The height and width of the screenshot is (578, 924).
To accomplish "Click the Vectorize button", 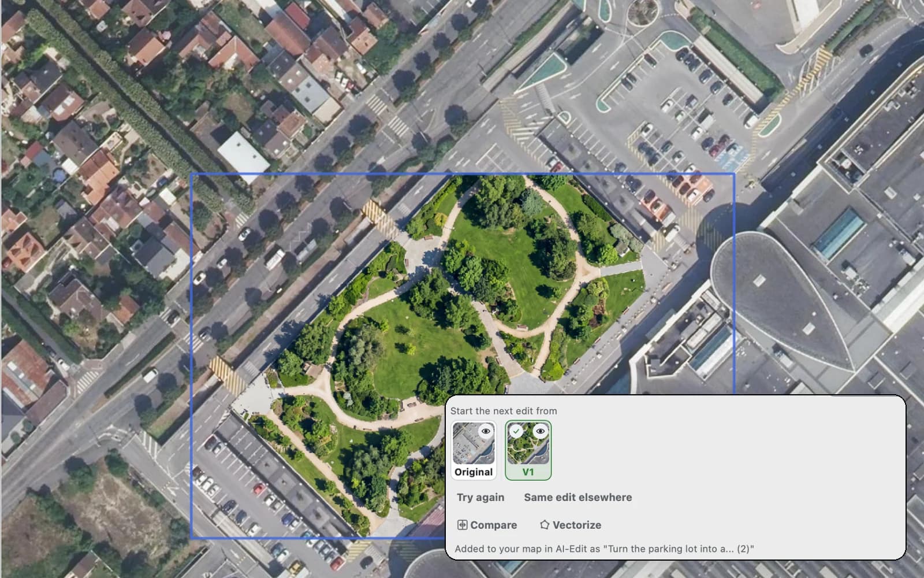I will (x=571, y=525).
